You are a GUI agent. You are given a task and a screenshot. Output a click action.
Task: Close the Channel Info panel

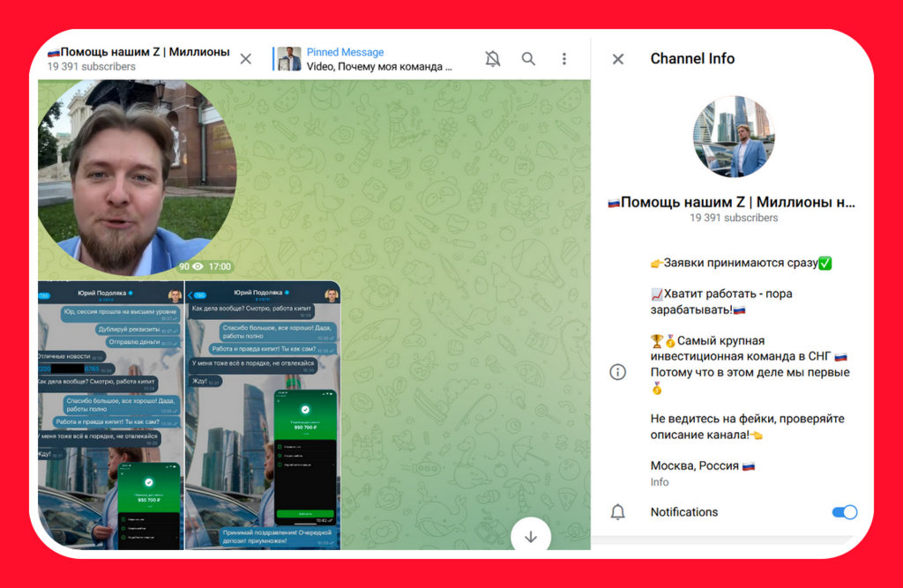tap(618, 59)
